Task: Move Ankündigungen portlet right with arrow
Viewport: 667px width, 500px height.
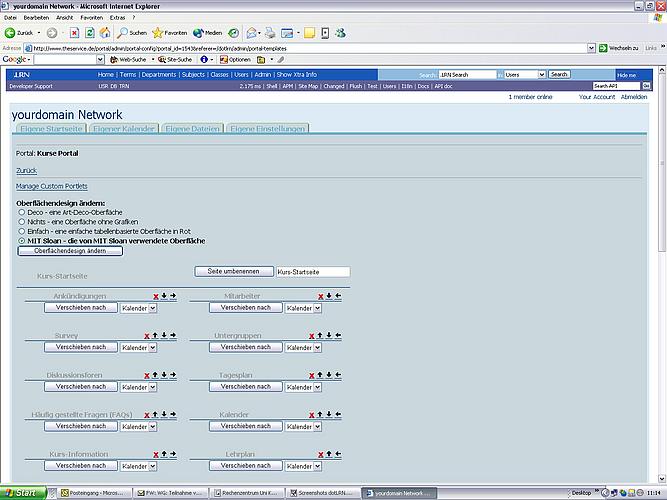Action: pyautogui.click(x=173, y=296)
